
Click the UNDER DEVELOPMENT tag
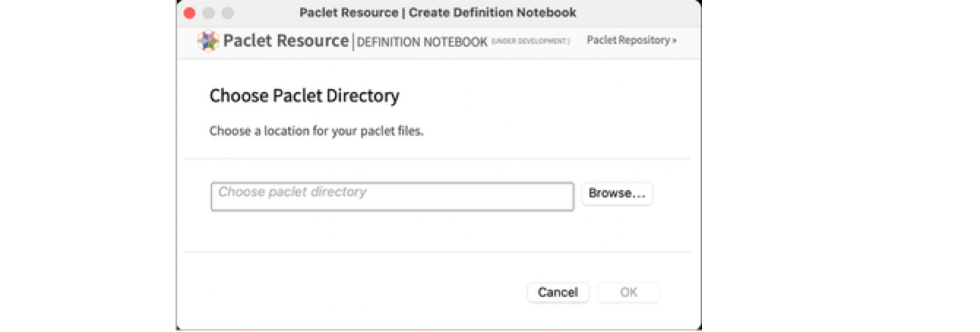[530, 41]
